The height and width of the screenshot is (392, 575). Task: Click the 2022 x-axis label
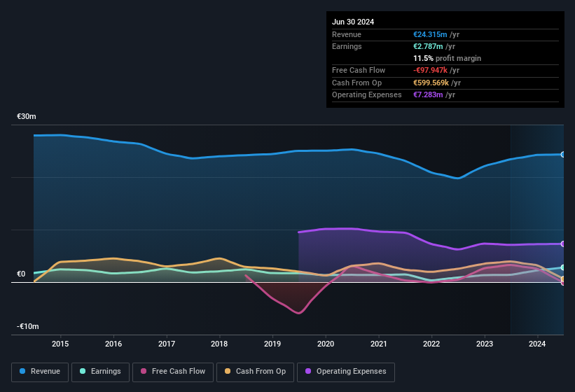tap(431, 344)
